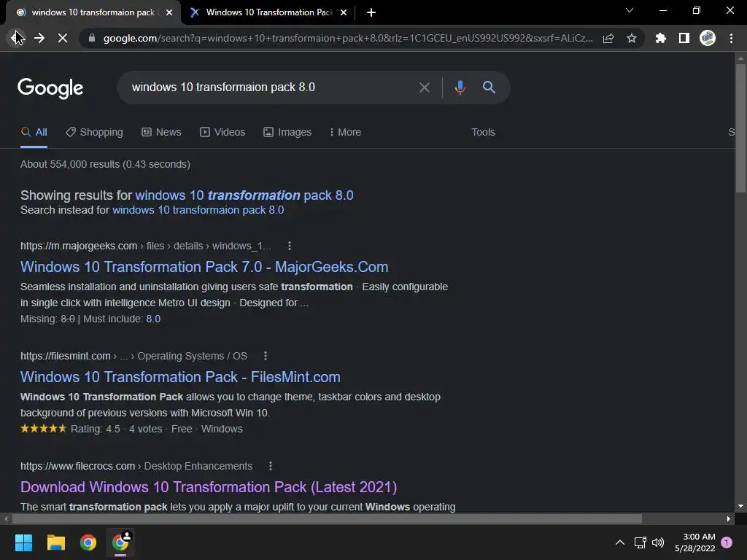Click the Must include 8.0 link

point(153,319)
